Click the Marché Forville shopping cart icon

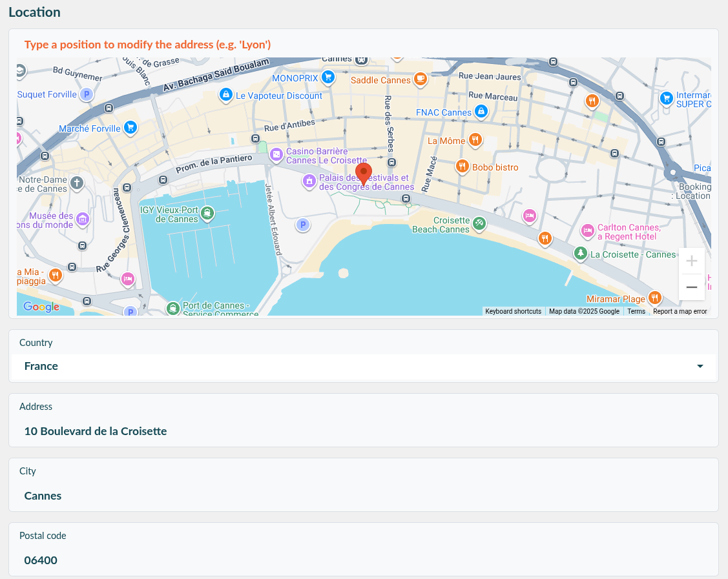pos(130,127)
